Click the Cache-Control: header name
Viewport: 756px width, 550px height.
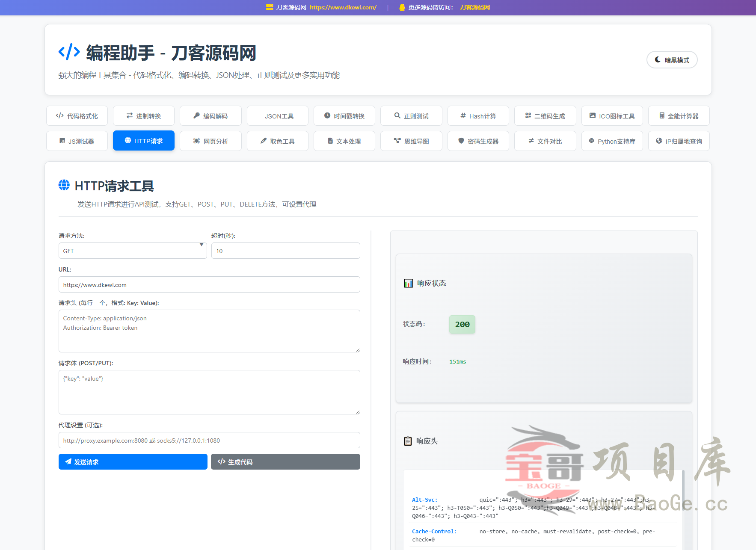click(434, 531)
